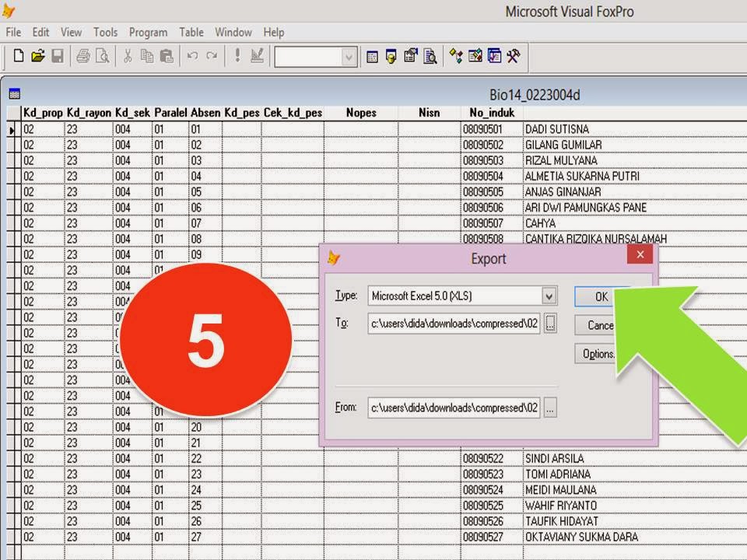Click OK in the Export dialog
The width and height of the screenshot is (747, 560).
tap(601, 296)
